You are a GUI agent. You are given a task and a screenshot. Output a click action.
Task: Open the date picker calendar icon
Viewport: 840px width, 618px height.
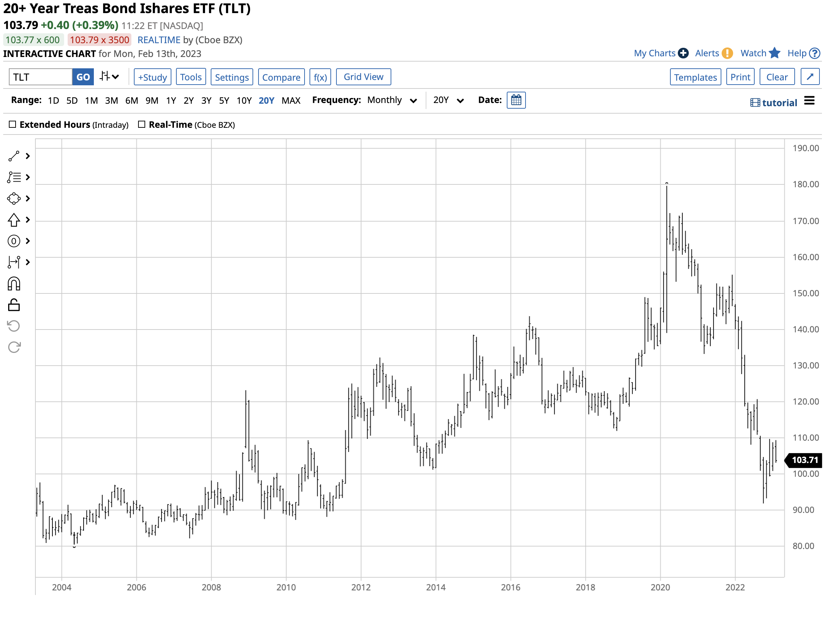point(516,100)
